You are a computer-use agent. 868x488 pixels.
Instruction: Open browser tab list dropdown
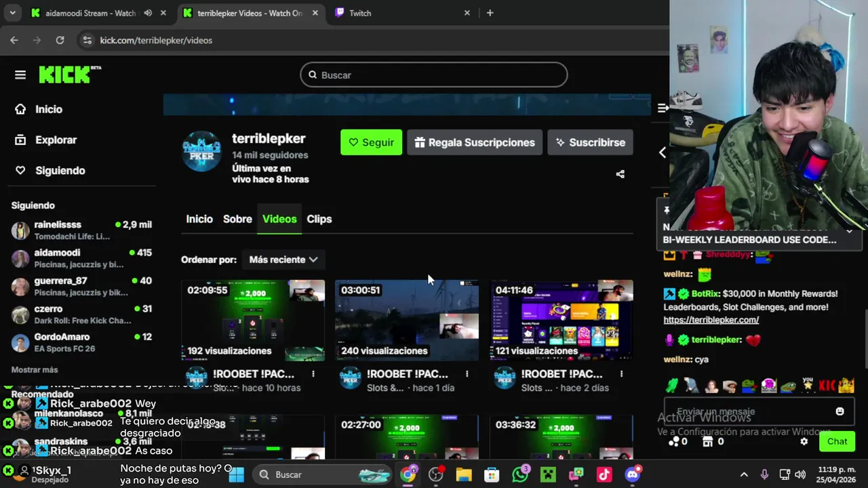(14, 13)
